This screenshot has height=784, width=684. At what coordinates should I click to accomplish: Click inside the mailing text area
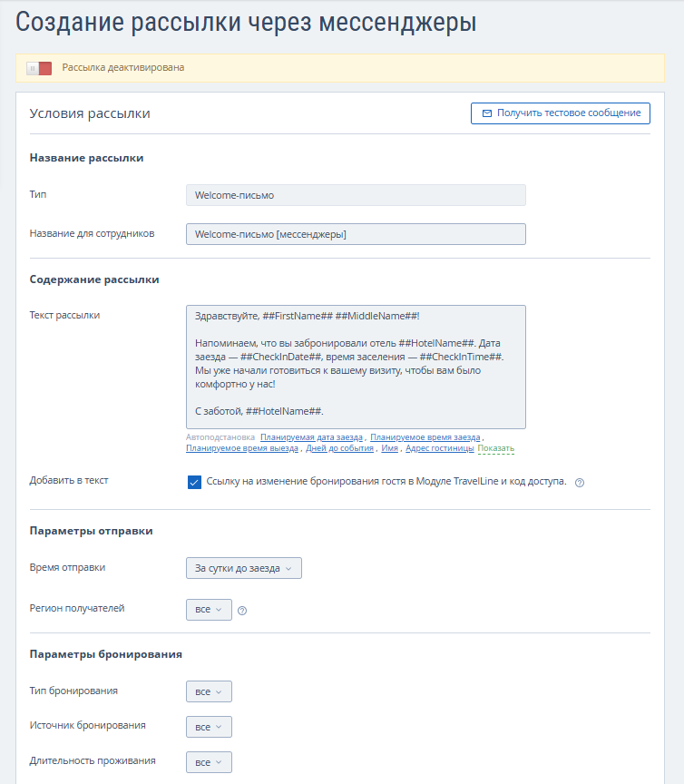[355, 367]
